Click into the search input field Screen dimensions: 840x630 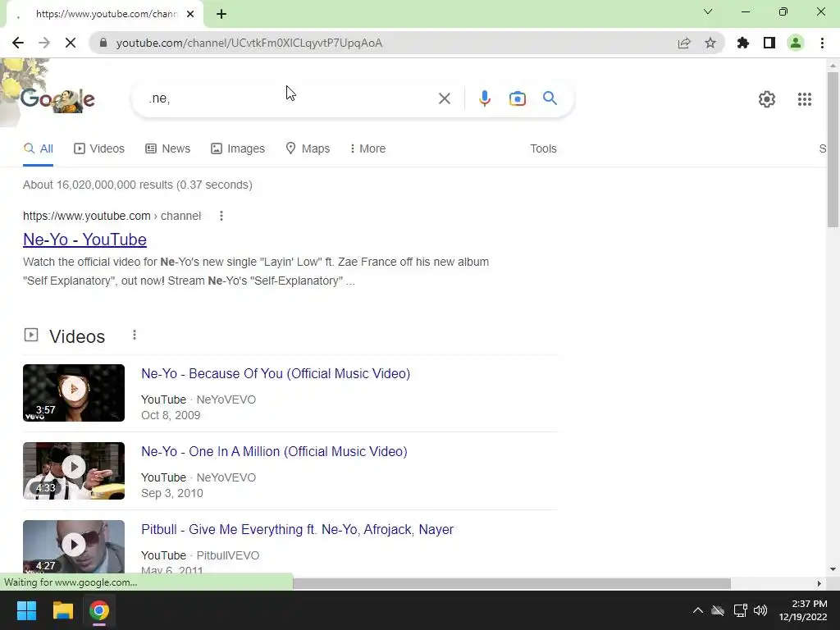click(x=290, y=98)
